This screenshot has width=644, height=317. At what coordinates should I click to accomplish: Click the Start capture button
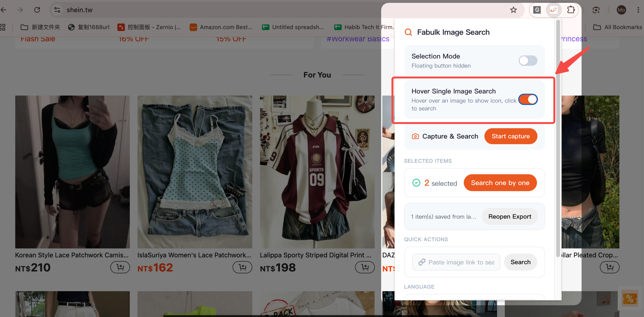click(x=511, y=136)
